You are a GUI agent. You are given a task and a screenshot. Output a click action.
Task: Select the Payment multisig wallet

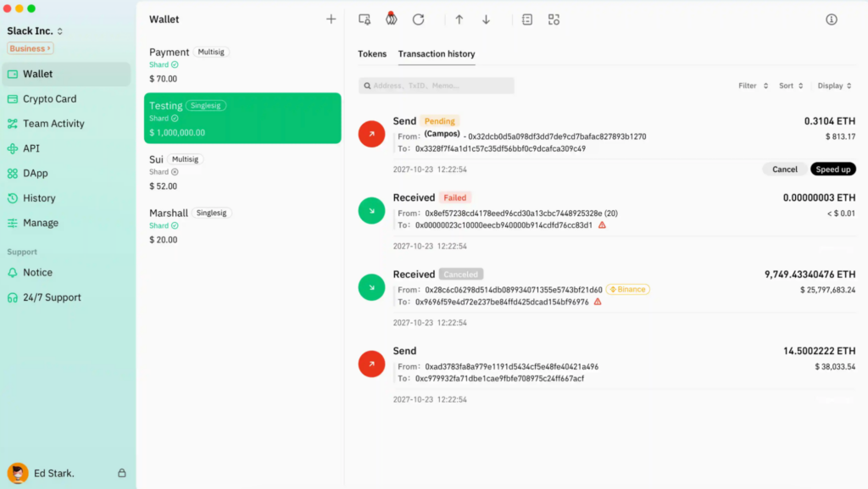point(242,65)
